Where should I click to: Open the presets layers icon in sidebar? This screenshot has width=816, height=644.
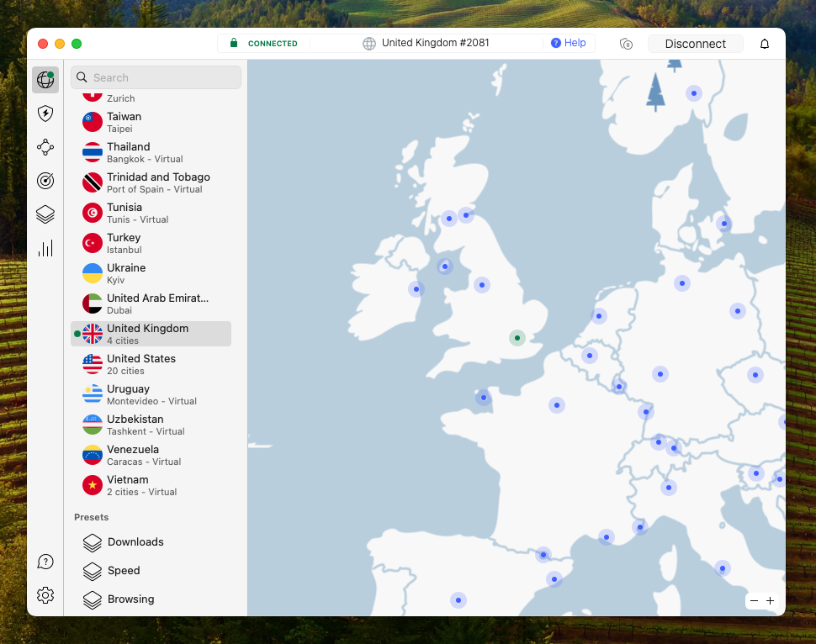(x=45, y=214)
